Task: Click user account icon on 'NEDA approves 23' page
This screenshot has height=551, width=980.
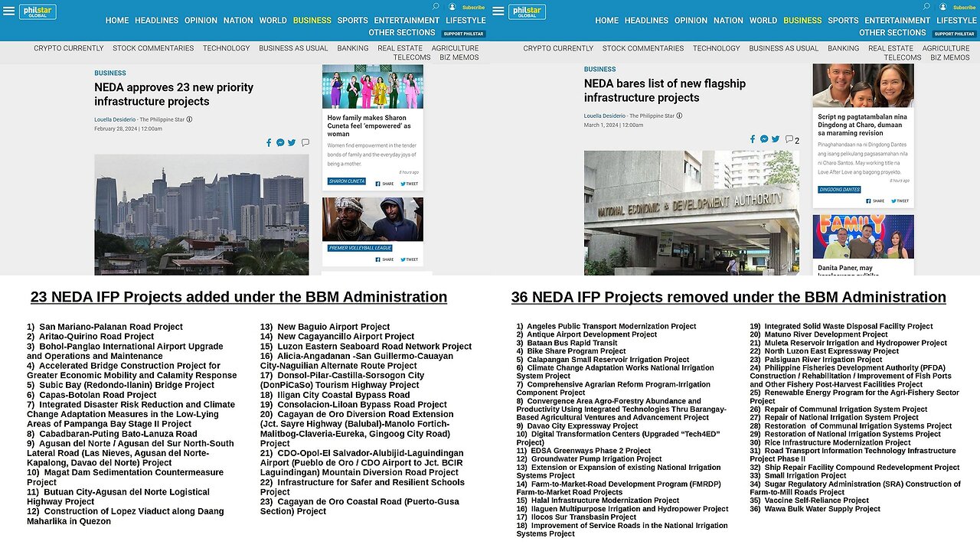Action: (x=452, y=7)
